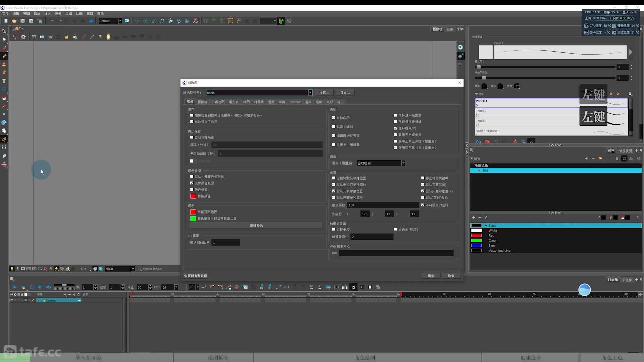644x362 pixels.
Task: Select the Pencil tool in left toolbar
Action: 4,56
